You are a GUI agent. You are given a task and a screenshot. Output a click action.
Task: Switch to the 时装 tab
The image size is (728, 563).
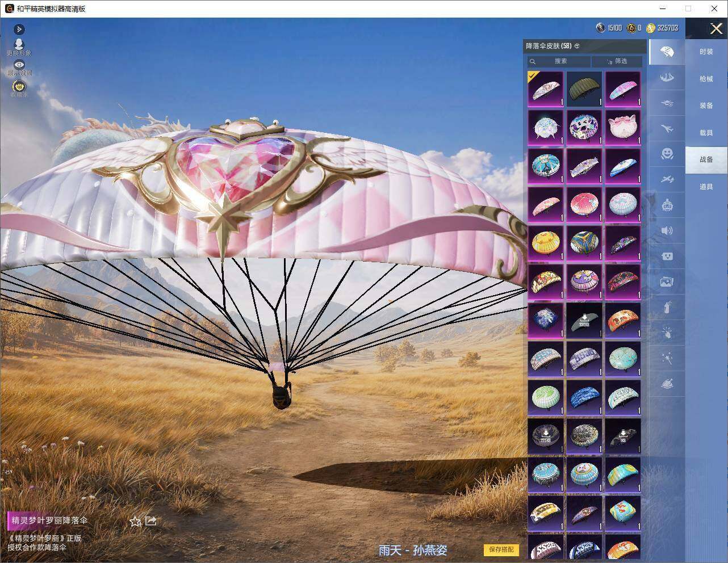click(706, 52)
